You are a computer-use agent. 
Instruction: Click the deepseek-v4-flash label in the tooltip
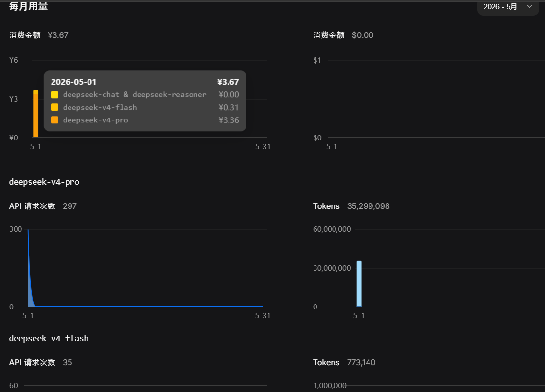[100, 107]
